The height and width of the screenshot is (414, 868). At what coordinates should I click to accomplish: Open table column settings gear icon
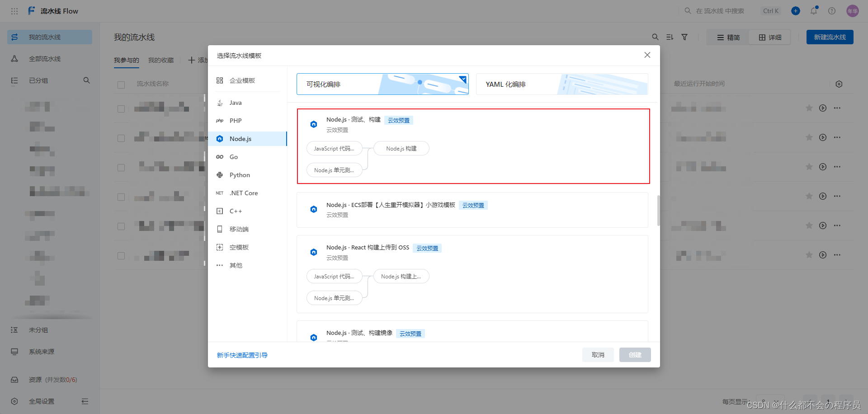point(839,84)
